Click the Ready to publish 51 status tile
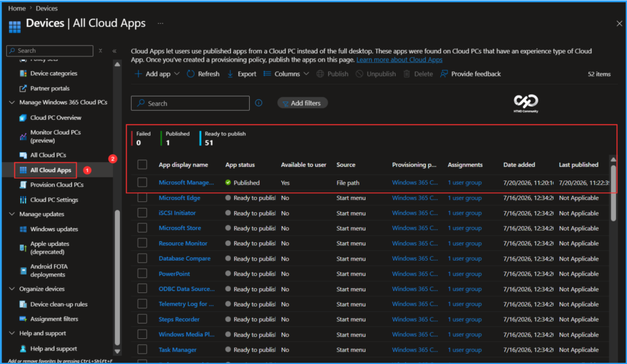The width and height of the screenshot is (627, 364). coord(223,138)
